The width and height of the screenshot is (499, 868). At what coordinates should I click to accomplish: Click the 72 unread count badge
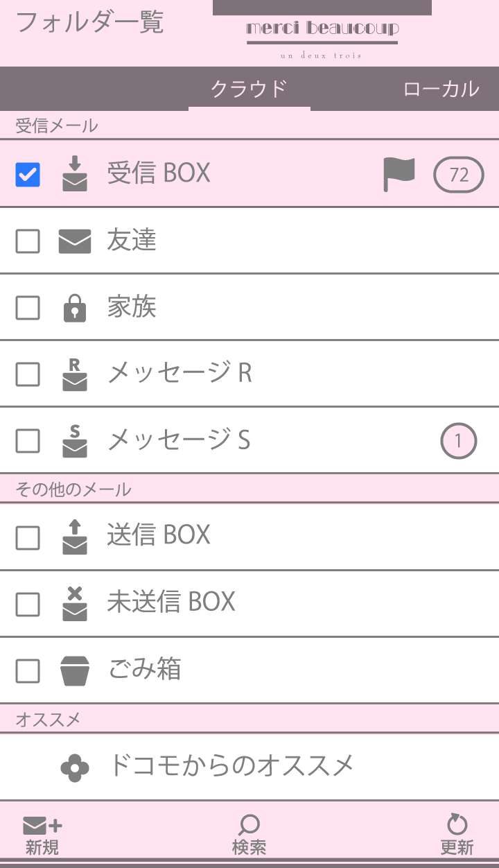[459, 175]
